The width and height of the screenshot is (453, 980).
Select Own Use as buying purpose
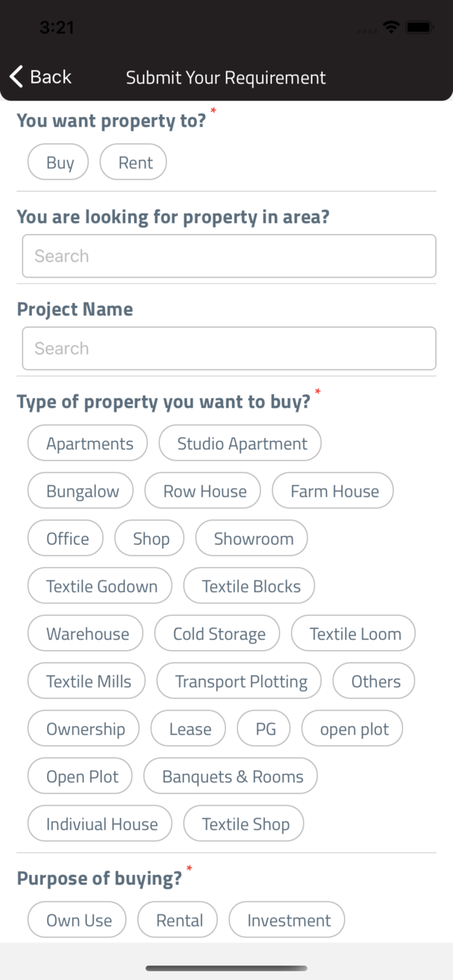(76, 919)
